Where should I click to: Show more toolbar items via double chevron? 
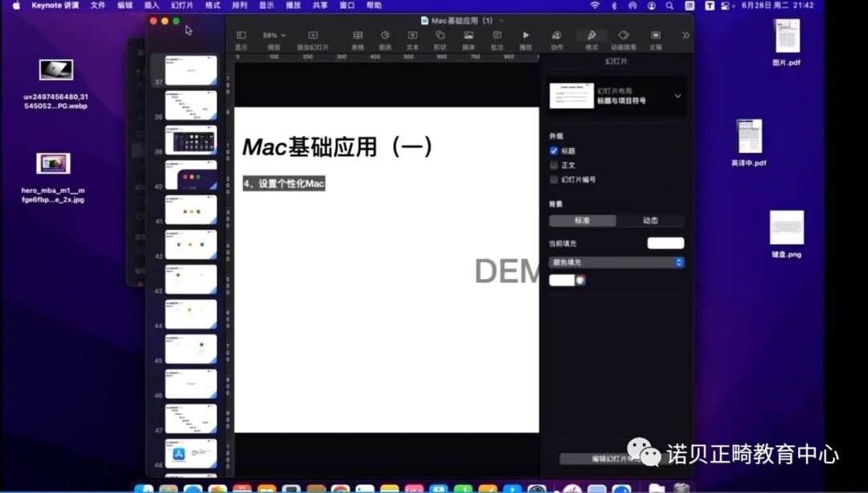(686, 35)
